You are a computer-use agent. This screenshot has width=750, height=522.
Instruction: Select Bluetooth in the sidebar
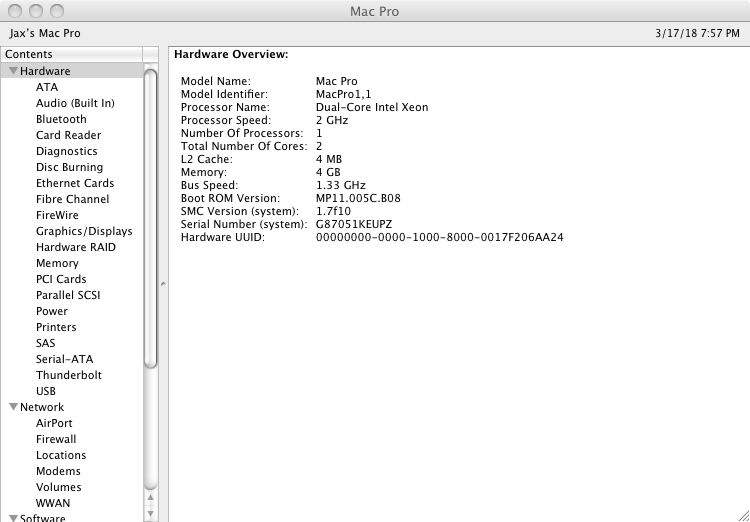pos(61,119)
